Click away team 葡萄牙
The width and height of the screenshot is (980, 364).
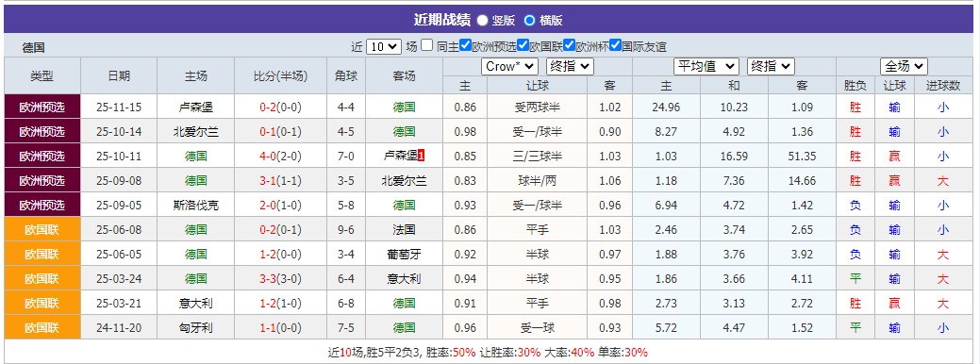coord(404,254)
